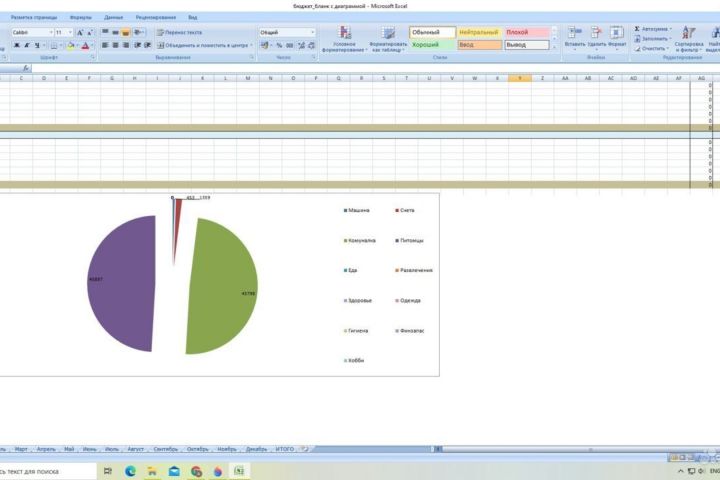Open Шрифт group dialog launcher
This screenshot has width=720, height=480.
(x=93, y=58)
